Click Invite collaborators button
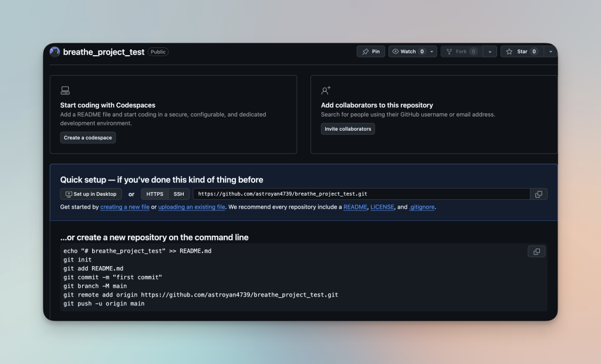 347,128
